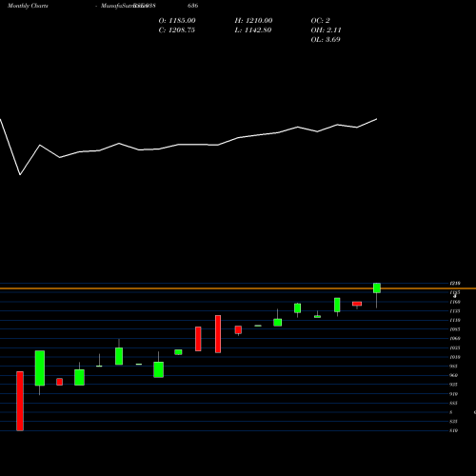This screenshot has height=476, width=476.
Task: Click the OH: 2.11 reading
Action: (326, 30)
